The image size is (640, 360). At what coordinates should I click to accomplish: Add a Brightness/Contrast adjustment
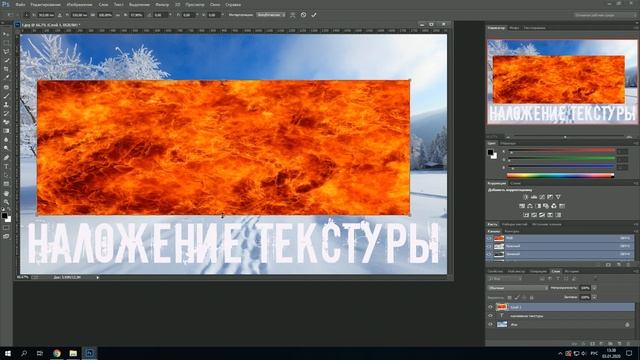[x=526, y=197]
